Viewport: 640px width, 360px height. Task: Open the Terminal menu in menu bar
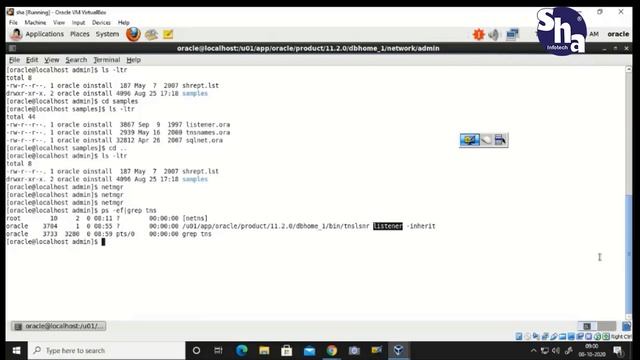point(107,60)
